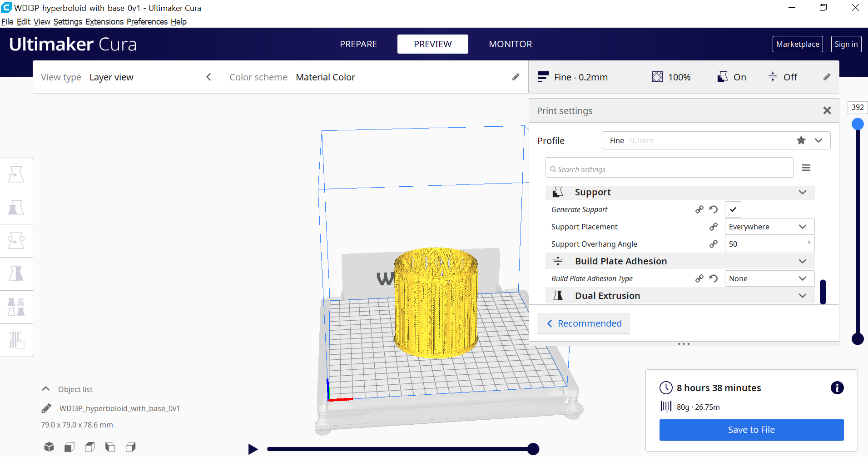The height and width of the screenshot is (457, 868).
Task: Click the print info icon beside time estimate
Action: [x=837, y=387]
